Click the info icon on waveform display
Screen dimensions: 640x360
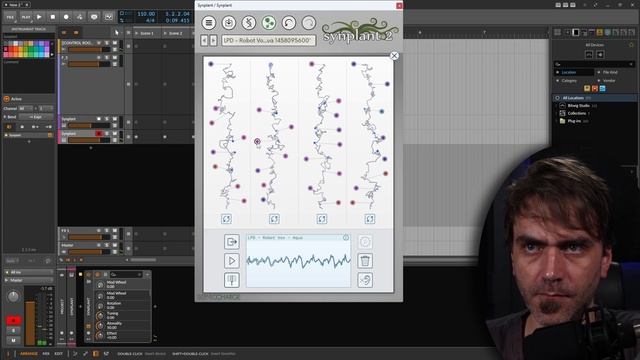346,238
